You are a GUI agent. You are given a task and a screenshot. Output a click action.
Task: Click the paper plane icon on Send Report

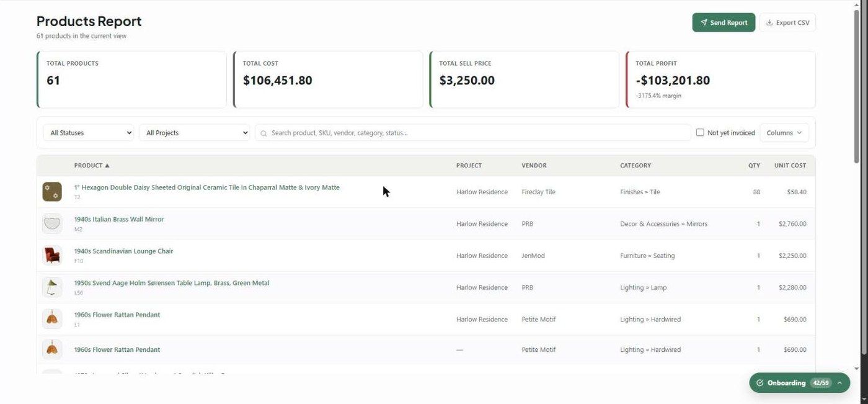pos(704,22)
